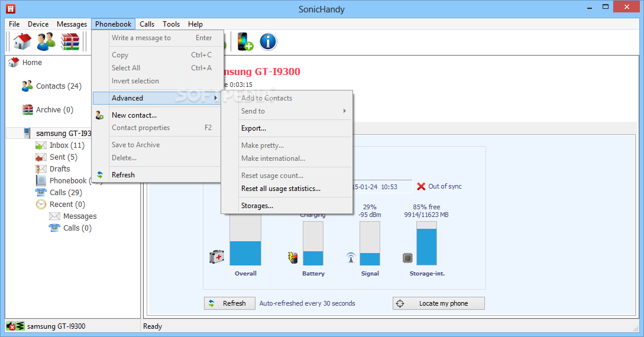Image resolution: width=644 pixels, height=337 pixels.
Task: Click Auto-refreshed every 30 seconds text
Action: click(307, 303)
